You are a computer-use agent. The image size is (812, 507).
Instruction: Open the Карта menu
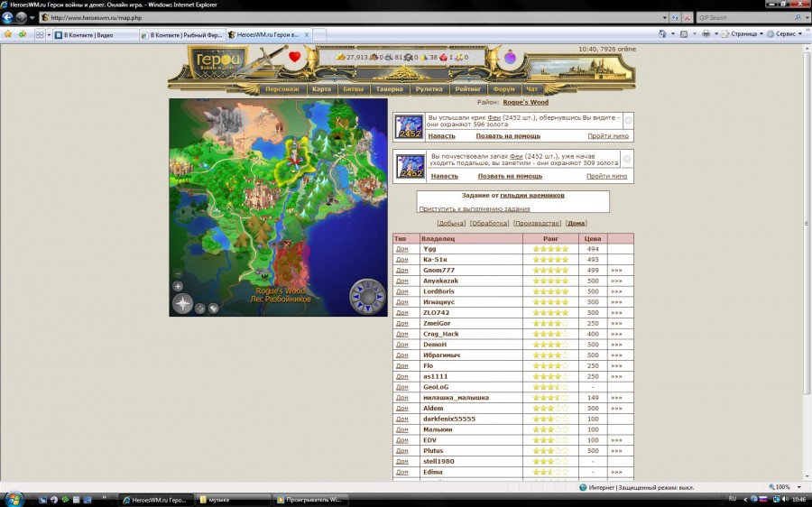pyautogui.click(x=321, y=89)
